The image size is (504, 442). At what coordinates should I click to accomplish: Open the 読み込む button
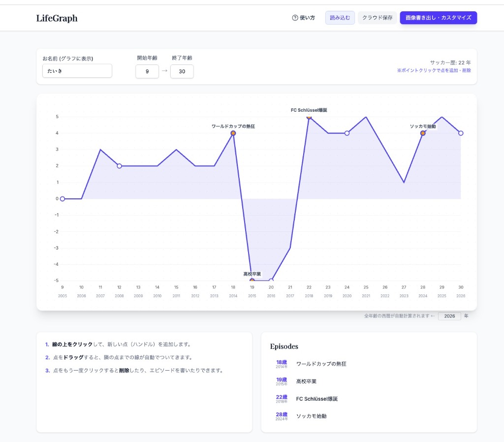(x=340, y=18)
